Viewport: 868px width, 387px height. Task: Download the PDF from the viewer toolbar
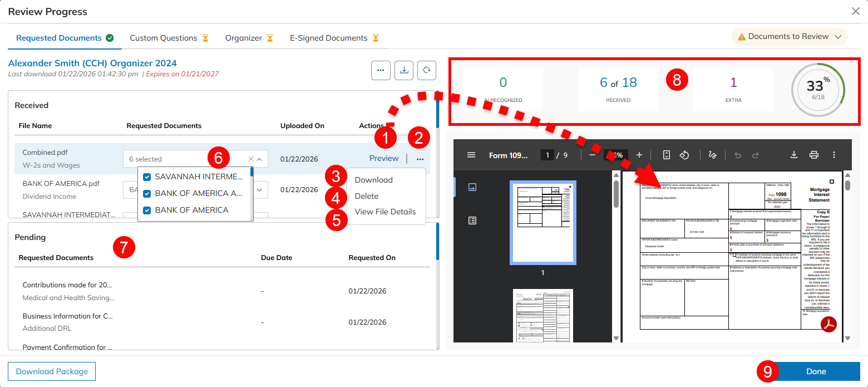coord(794,155)
